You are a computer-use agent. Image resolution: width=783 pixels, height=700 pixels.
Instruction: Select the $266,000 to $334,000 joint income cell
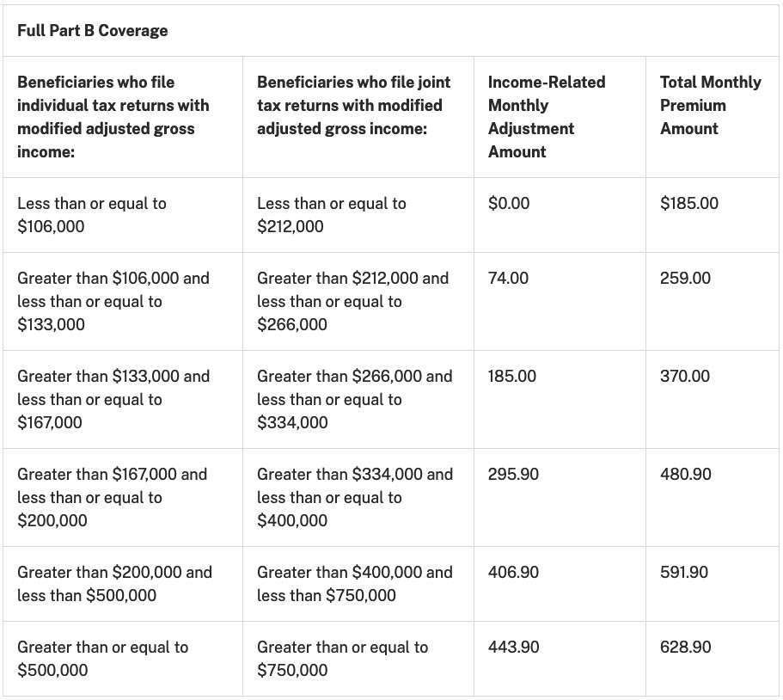tap(354, 400)
